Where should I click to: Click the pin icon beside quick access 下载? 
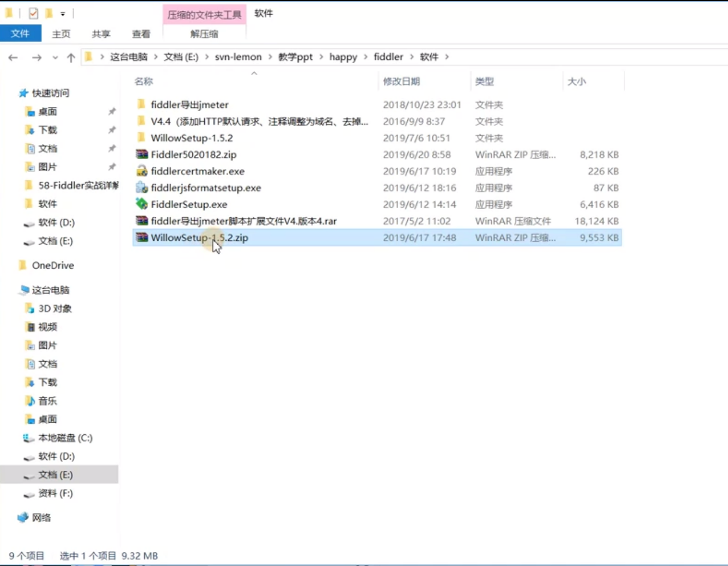112,130
